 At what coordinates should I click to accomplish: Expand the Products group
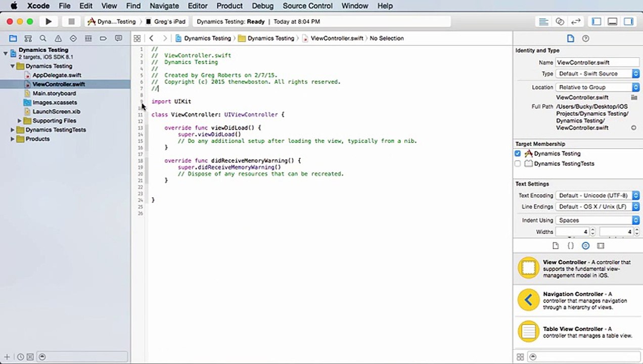pos(13,139)
